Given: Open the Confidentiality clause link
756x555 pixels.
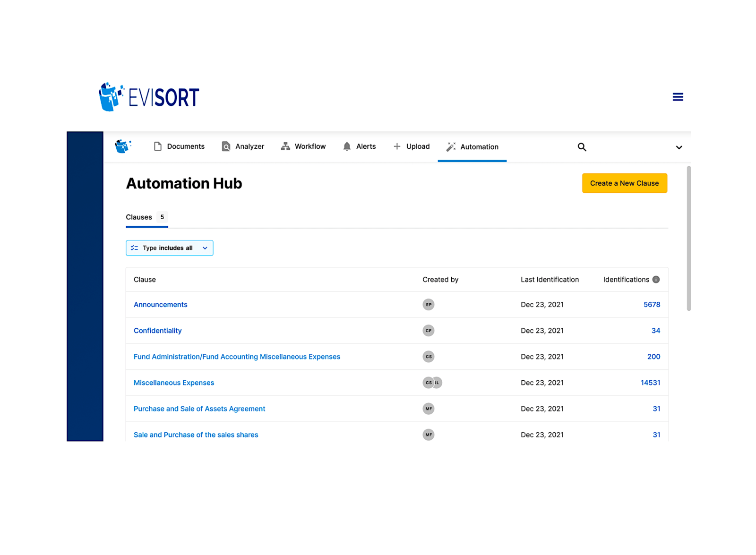Looking at the screenshot, I should [x=157, y=331].
